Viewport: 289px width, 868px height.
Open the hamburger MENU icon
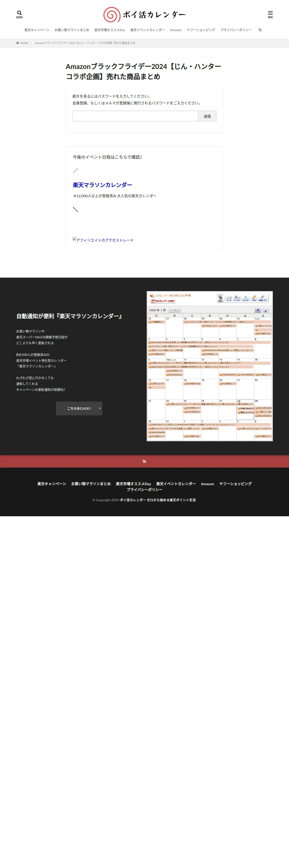tap(270, 14)
